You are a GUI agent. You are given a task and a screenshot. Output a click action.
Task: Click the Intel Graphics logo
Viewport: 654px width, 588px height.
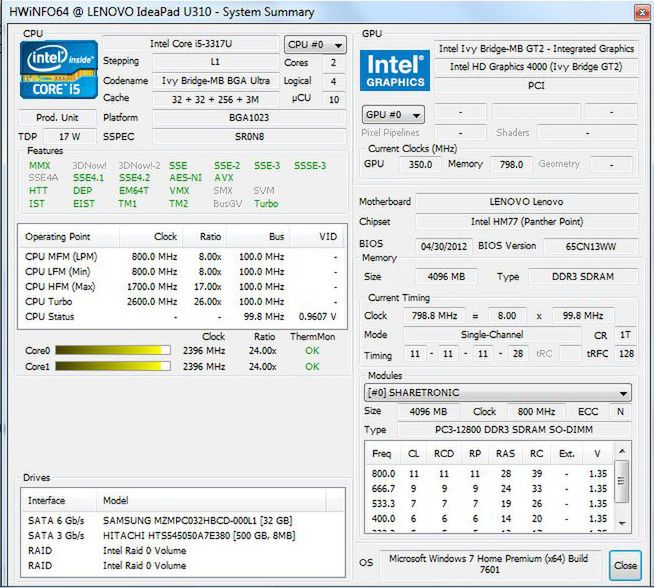(395, 70)
